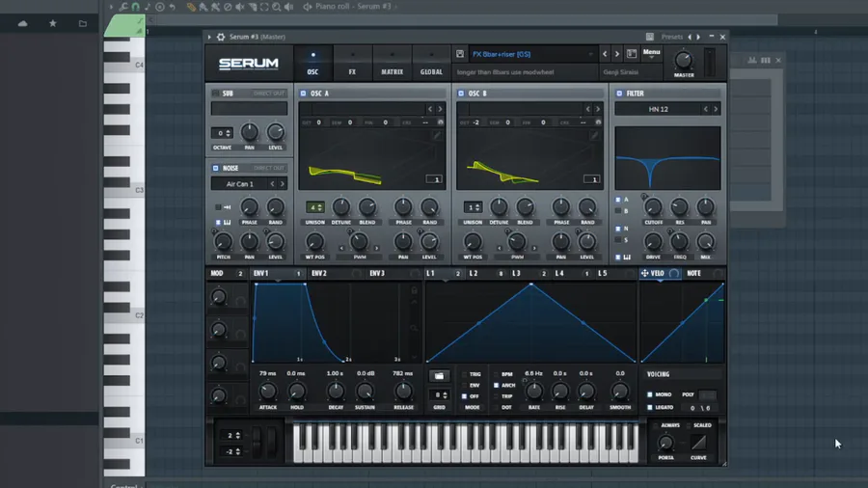This screenshot has width=868, height=488.
Task: Click the filter CUTOFF knob
Action: (653, 207)
